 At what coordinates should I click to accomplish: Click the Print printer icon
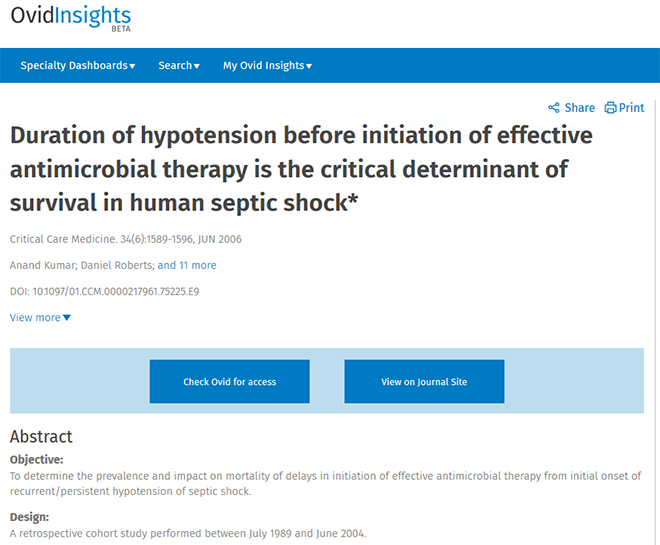(610, 108)
